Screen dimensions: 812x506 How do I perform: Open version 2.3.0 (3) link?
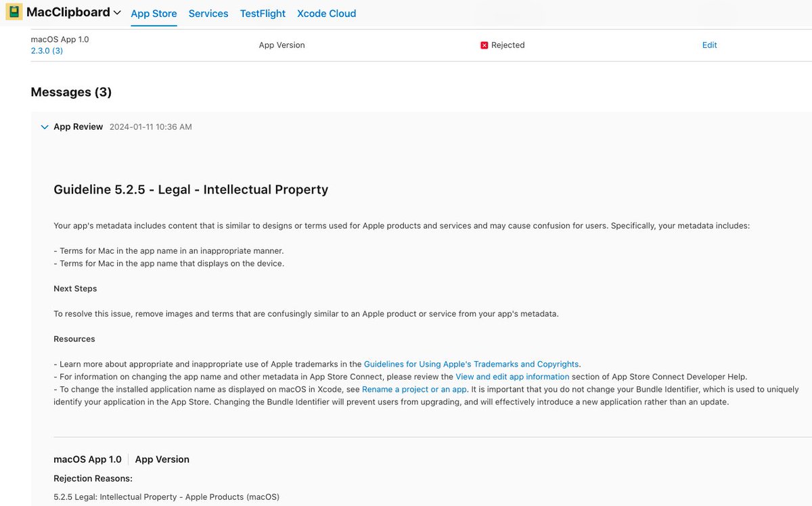coord(47,51)
